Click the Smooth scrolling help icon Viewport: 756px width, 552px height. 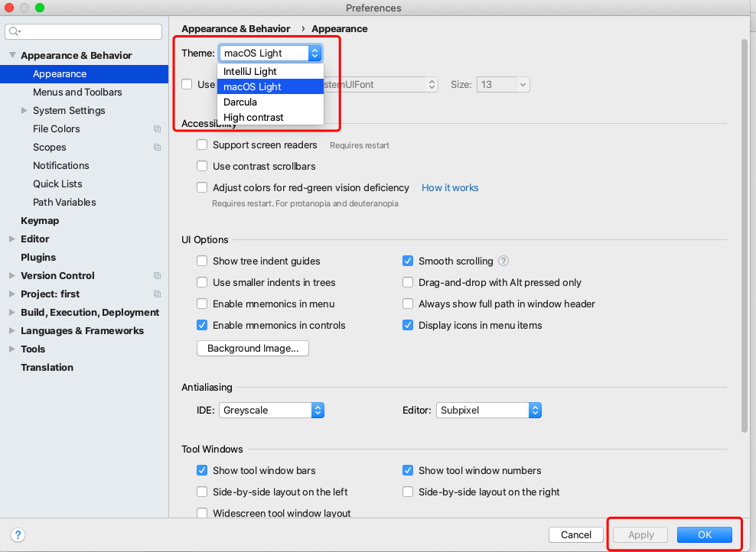[x=503, y=261]
